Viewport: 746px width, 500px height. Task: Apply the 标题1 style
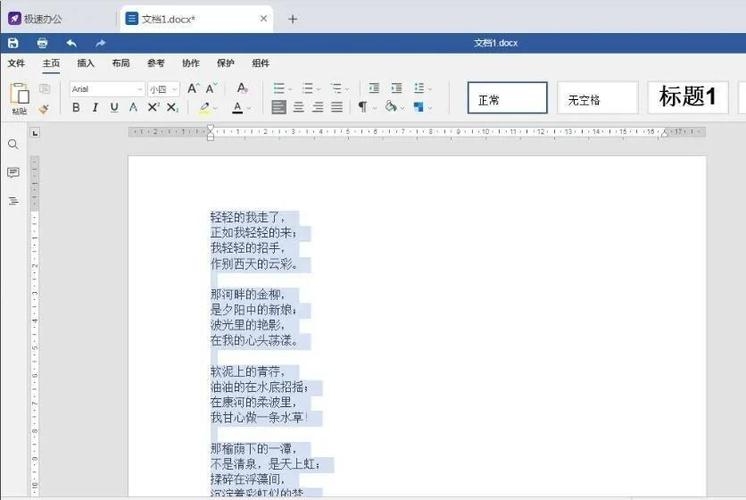coord(688,98)
